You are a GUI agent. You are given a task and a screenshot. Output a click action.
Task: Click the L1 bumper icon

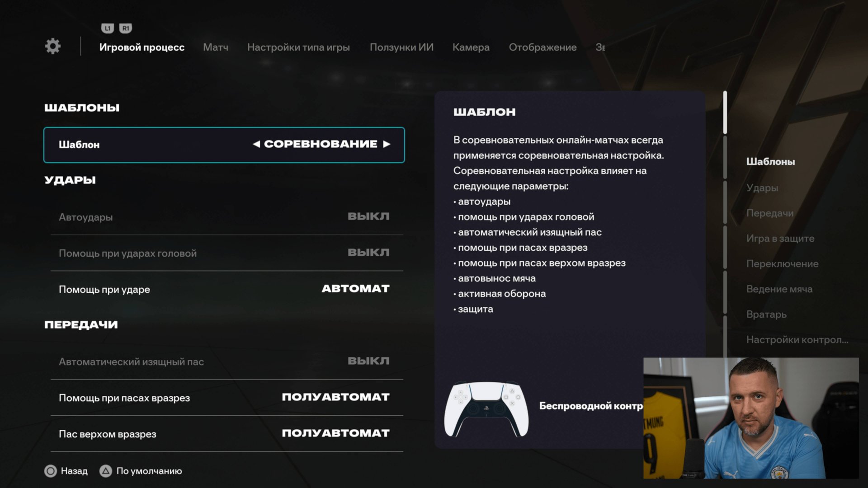[x=107, y=28]
